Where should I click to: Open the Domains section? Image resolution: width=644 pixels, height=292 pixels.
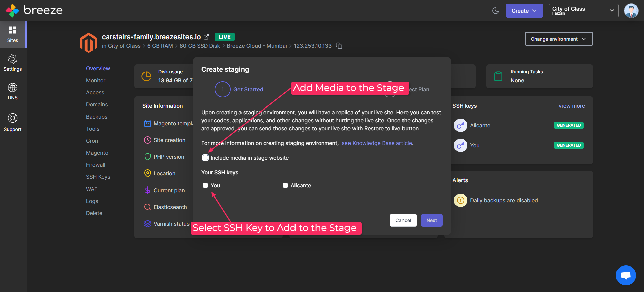[97, 104]
